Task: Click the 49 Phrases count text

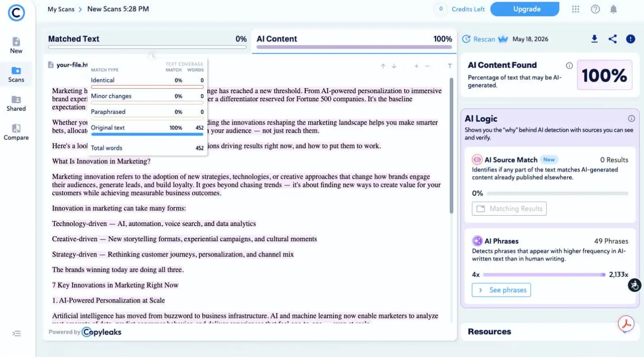Action: coord(611,241)
